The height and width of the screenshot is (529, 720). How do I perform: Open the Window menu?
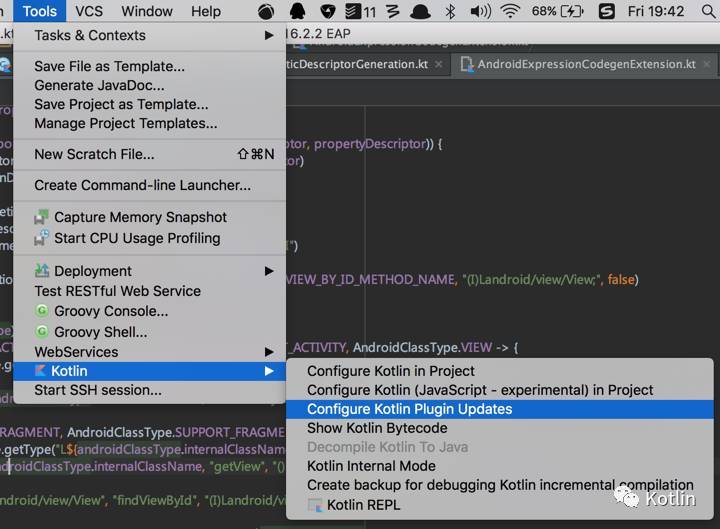(x=147, y=11)
